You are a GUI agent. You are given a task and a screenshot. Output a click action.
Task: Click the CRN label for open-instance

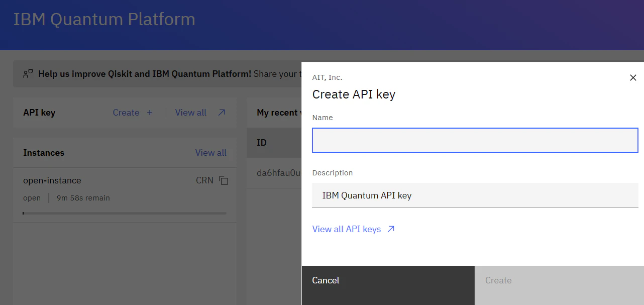coord(204,180)
